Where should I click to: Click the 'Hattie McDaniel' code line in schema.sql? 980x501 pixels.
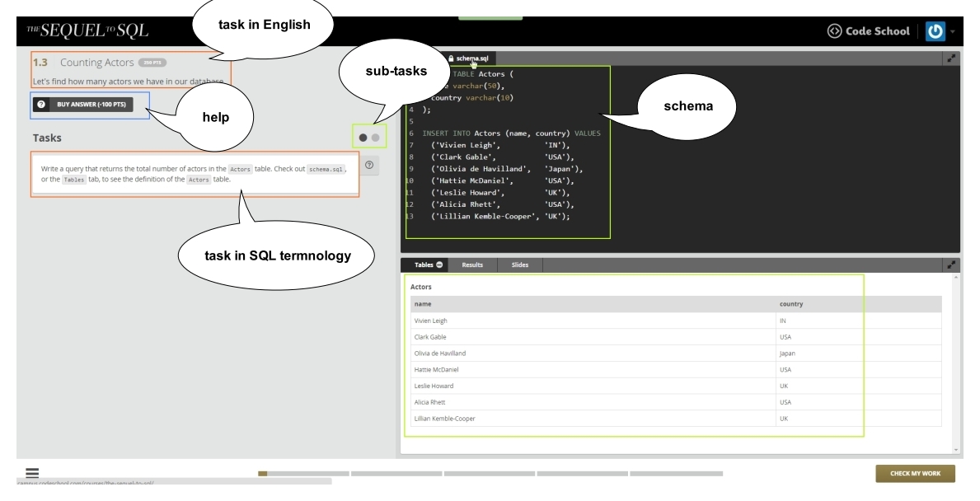tap(503, 180)
